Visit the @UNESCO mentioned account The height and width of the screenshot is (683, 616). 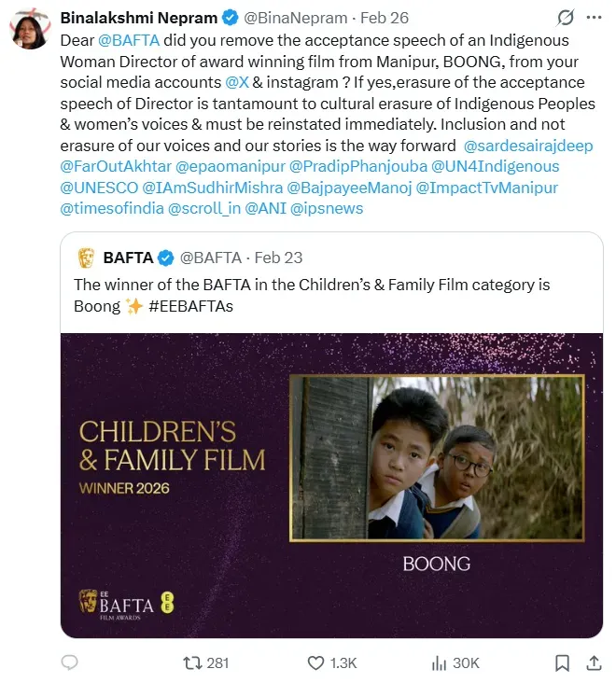pyautogui.click(x=98, y=188)
